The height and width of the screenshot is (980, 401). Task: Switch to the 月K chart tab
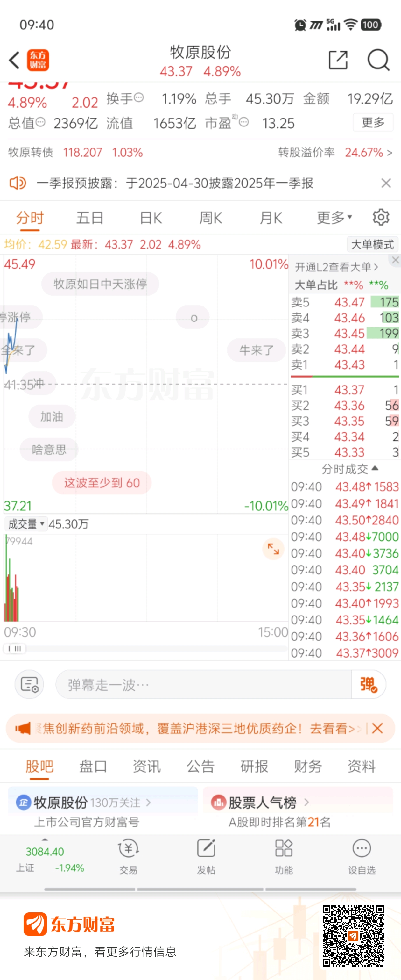271,218
